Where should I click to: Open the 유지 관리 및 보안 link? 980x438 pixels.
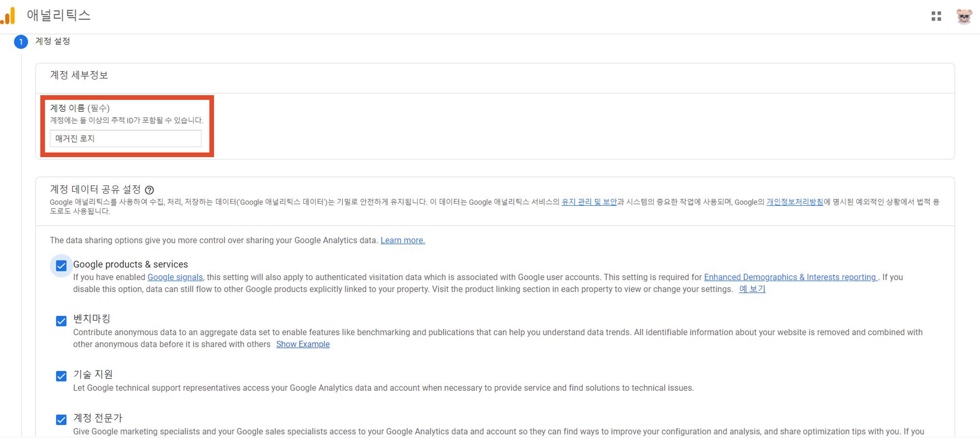tap(589, 202)
